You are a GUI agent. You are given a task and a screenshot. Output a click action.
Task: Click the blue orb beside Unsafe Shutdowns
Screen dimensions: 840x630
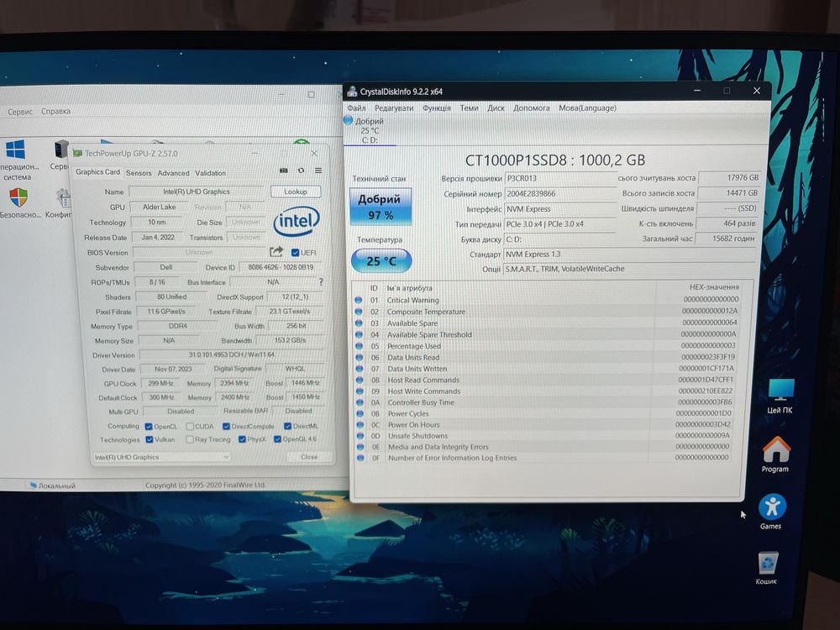click(x=360, y=435)
